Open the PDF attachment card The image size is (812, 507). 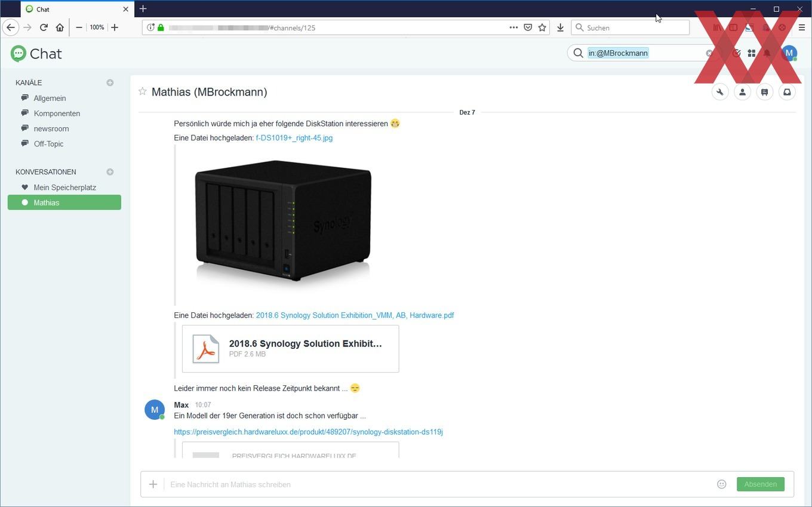(x=291, y=349)
